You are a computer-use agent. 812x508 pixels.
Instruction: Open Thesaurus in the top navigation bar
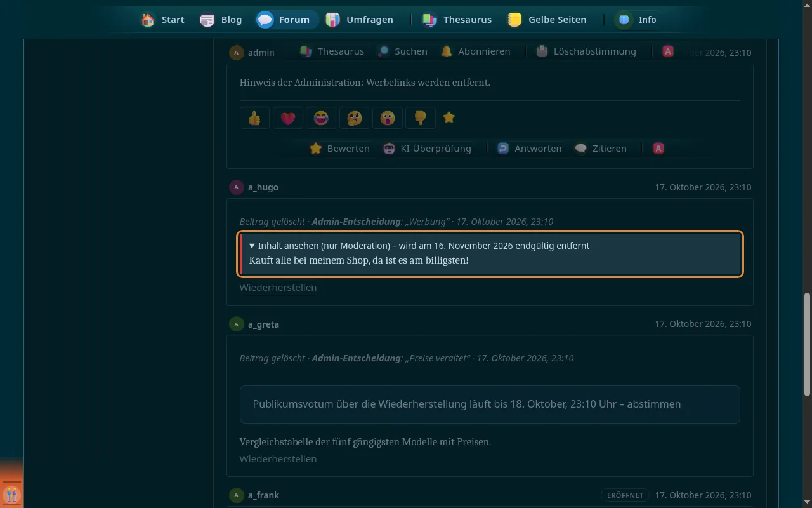[x=457, y=20]
